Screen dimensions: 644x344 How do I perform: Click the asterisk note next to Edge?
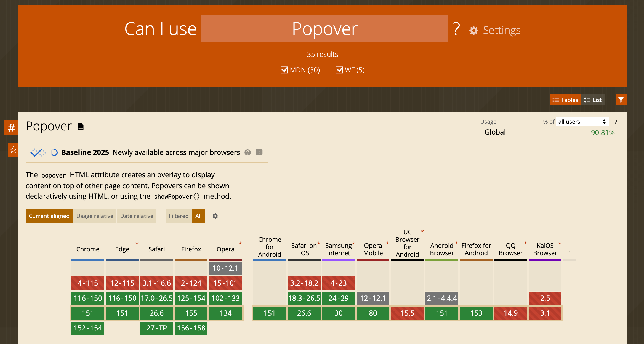(x=137, y=243)
